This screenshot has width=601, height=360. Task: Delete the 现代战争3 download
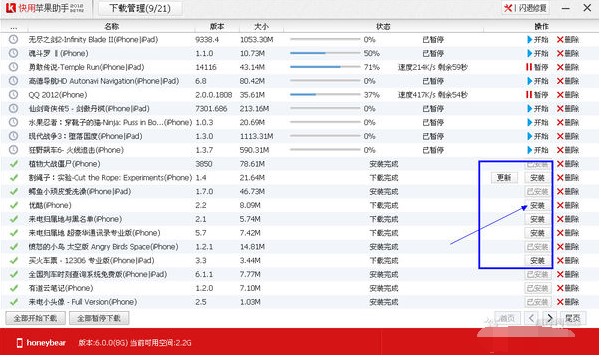point(568,136)
